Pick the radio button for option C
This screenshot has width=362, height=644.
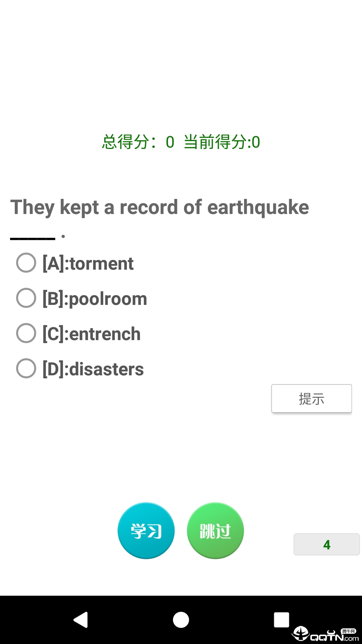26,333
